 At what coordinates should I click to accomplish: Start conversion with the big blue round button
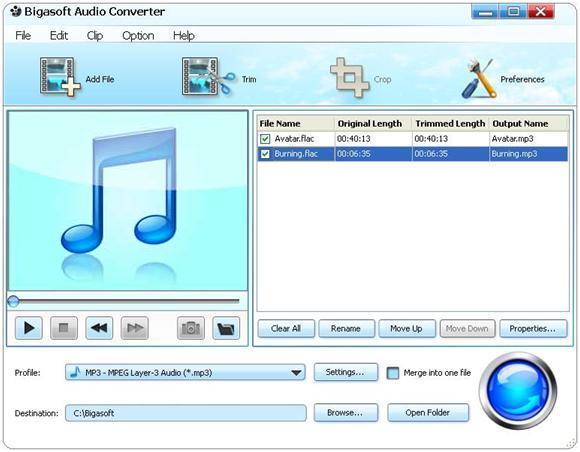tap(517, 391)
